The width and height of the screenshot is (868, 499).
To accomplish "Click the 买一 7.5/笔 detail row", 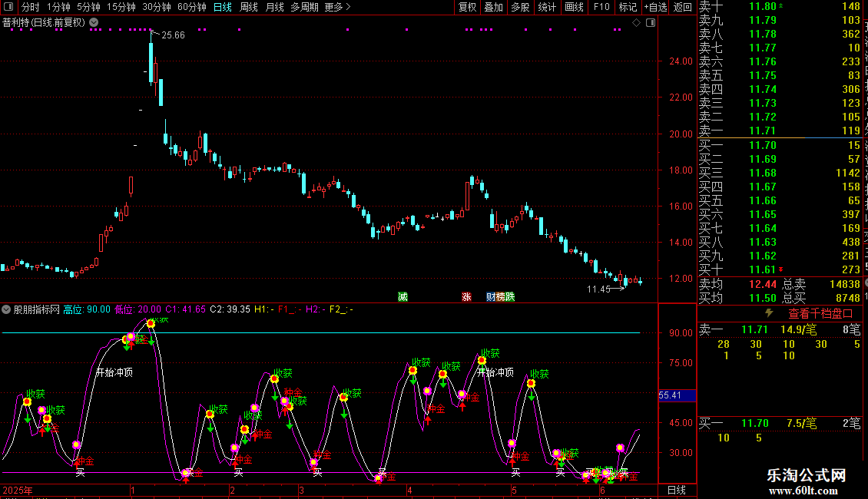I will tap(780, 423).
